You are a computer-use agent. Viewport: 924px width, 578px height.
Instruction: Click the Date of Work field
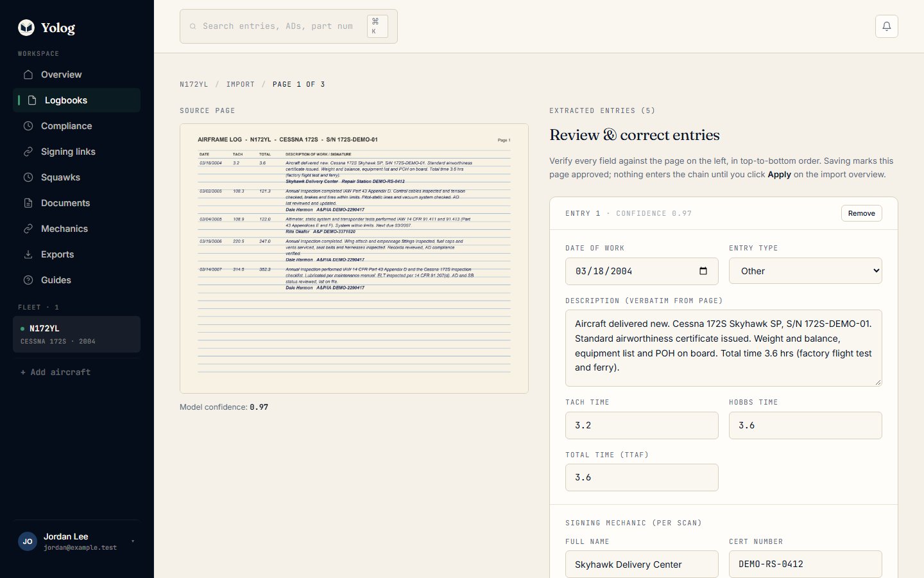(642, 271)
